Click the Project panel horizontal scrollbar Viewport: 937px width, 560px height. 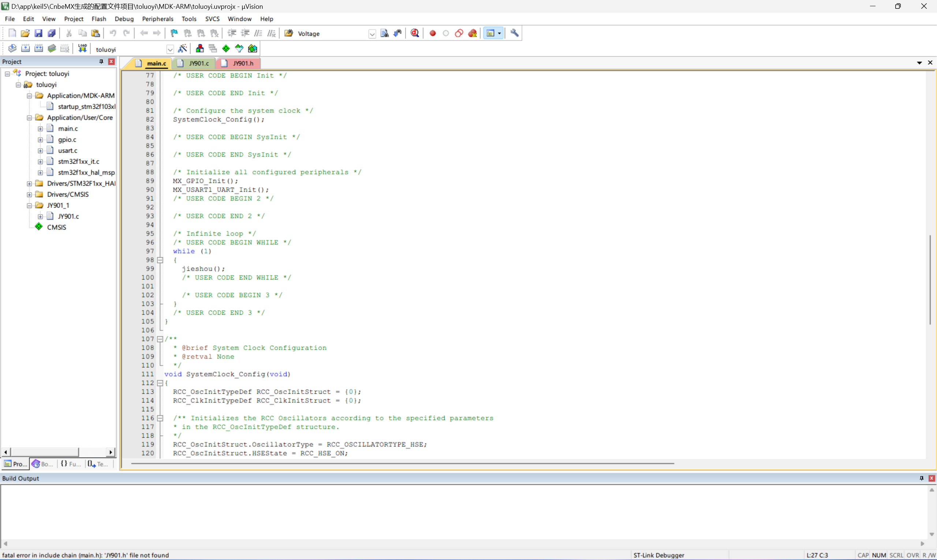click(x=45, y=452)
